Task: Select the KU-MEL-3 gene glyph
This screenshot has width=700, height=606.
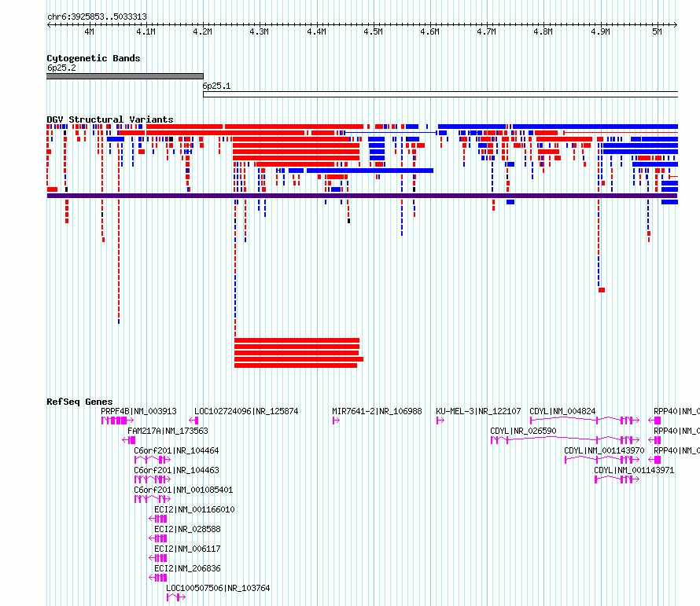Action: pyautogui.click(x=440, y=421)
